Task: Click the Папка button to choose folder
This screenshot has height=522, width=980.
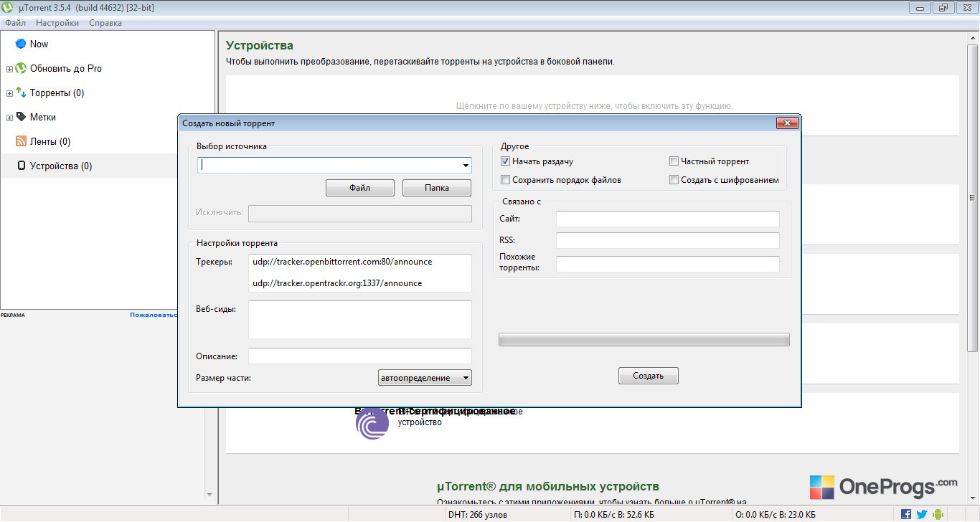Action: 437,188
